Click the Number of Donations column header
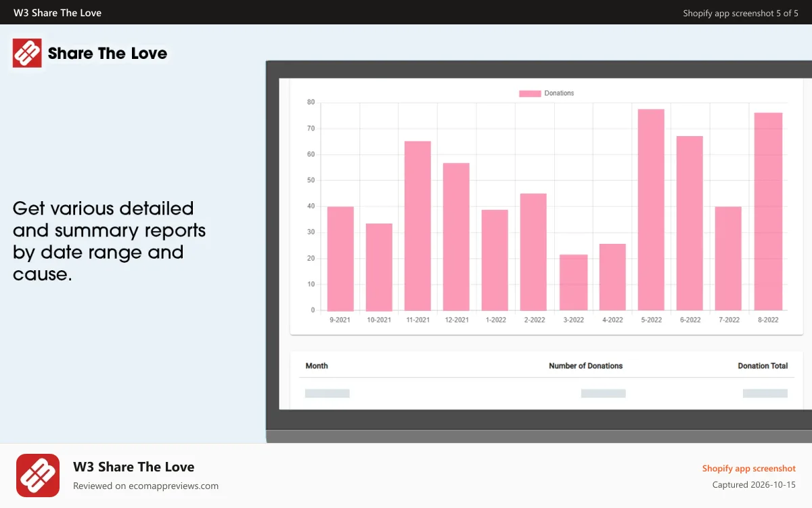Image resolution: width=812 pixels, height=508 pixels. point(585,366)
